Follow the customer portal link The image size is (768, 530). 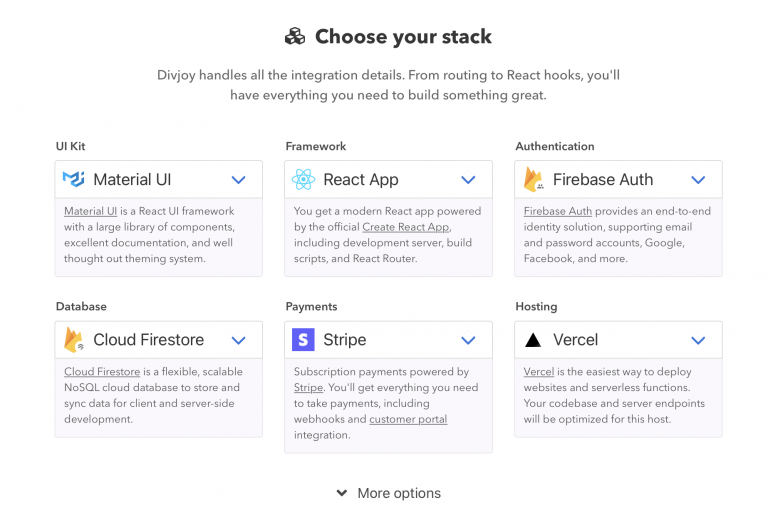[x=408, y=419]
